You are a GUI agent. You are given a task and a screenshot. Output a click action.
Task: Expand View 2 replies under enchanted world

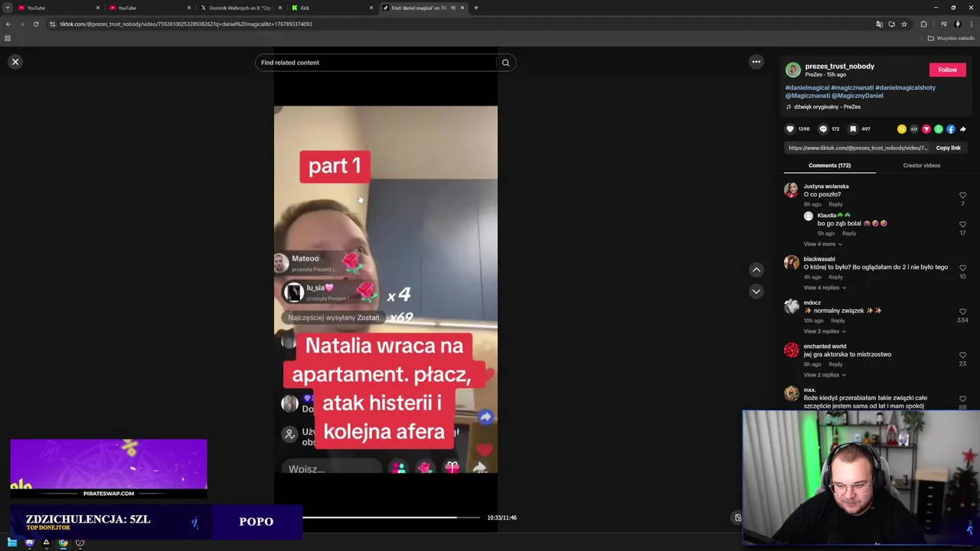click(825, 375)
